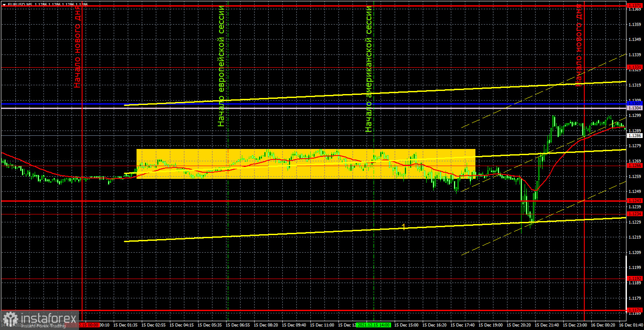Image resolution: width=644 pixels, height=330 pixels.
Task: Click the 1.1359 price scale value
Action: tap(634, 25)
